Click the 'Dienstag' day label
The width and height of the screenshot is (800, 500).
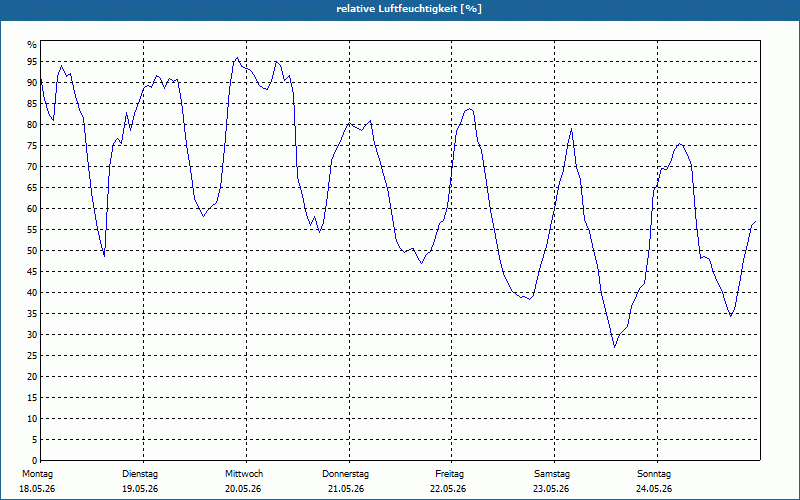140,474
